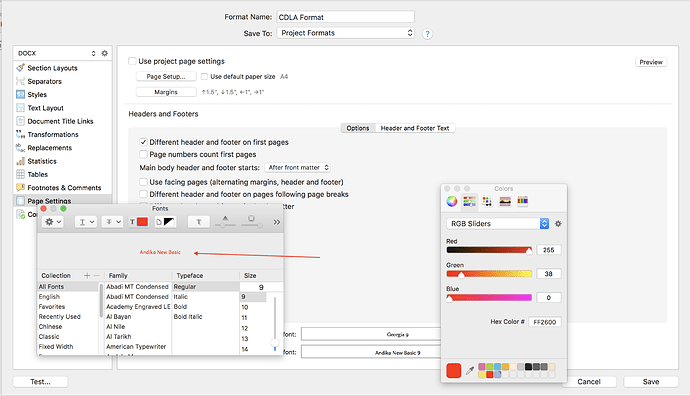Open the Image Palettes tab icon
This screenshot has height=396, width=690.
(x=505, y=202)
